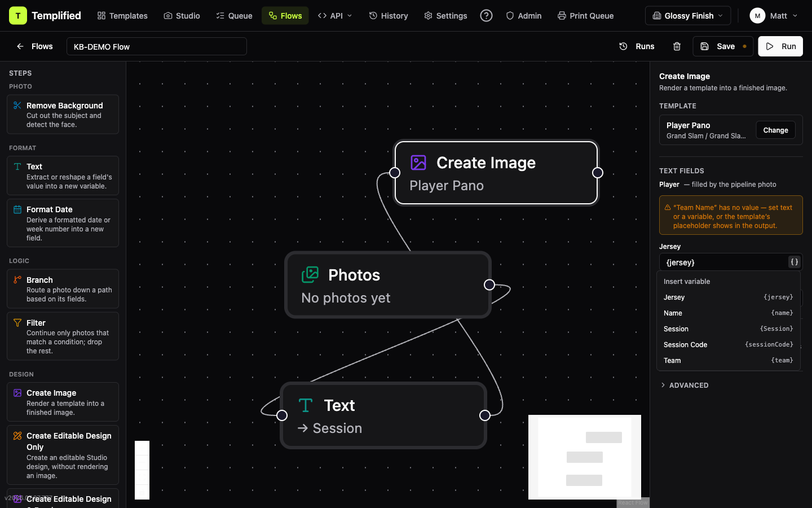Add the Remove Background step
The width and height of the screenshot is (812, 508).
tap(63, 115)
